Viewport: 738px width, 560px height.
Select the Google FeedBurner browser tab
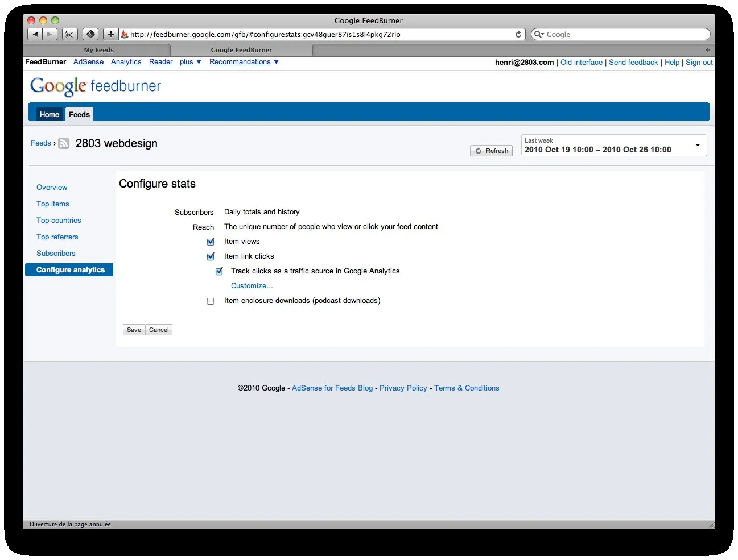tap(241, 50)
